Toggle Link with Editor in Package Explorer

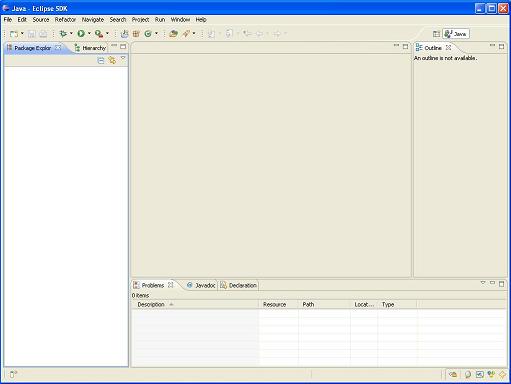click(x=112, y=60)
